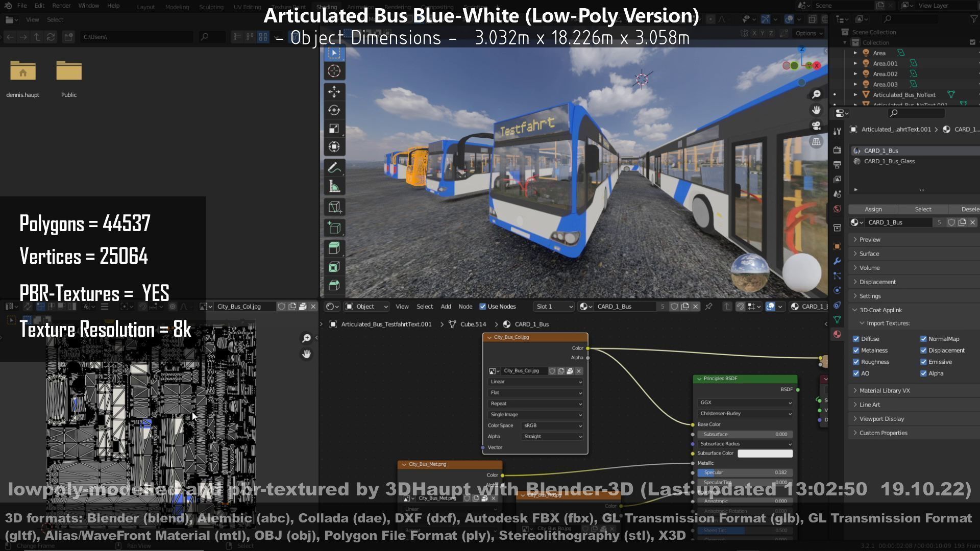The width and height of the screenshot is (980, 551).
Task: Open Repeat extension dropdown on image node
Action: pyautogui.click(x=535, y=404)
